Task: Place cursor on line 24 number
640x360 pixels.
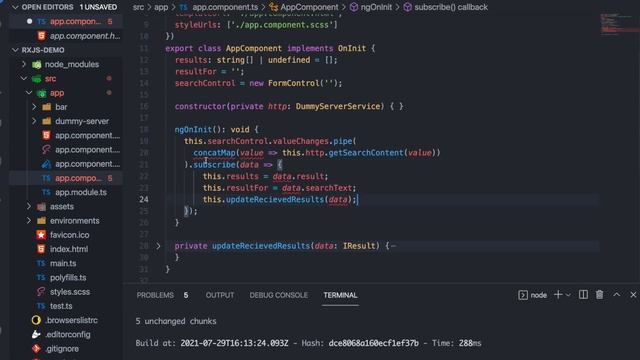Action: [x=144, y=199]
